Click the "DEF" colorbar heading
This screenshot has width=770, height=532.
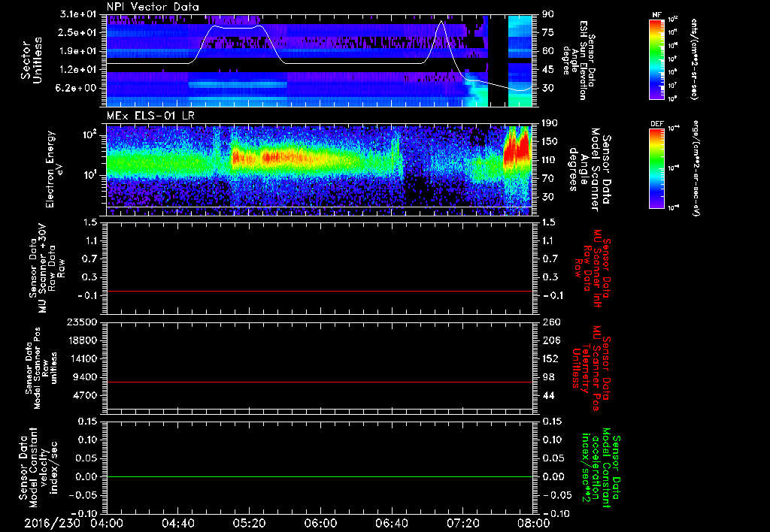click(x=657, y=124)
